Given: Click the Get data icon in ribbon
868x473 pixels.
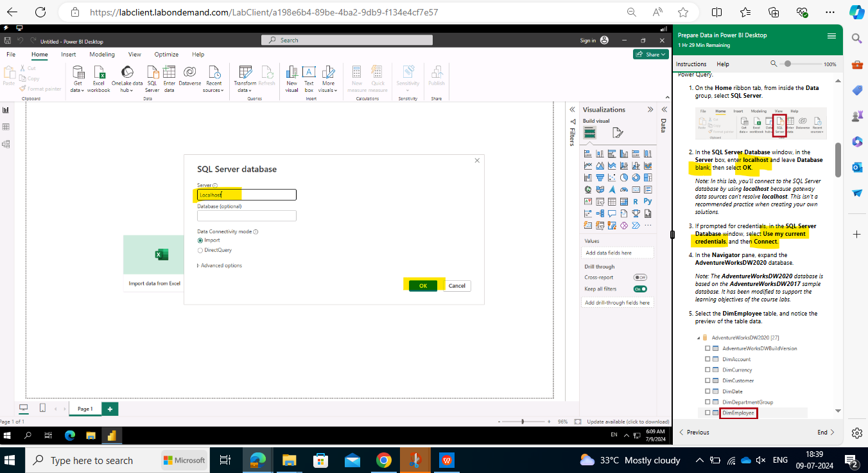Looking at the screenshot, I should [78, 71].
